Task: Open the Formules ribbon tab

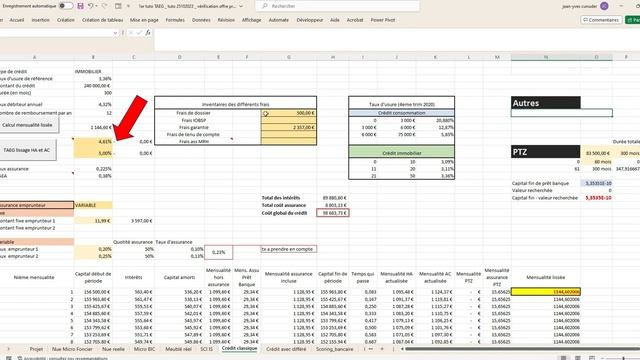Action: 175,20
